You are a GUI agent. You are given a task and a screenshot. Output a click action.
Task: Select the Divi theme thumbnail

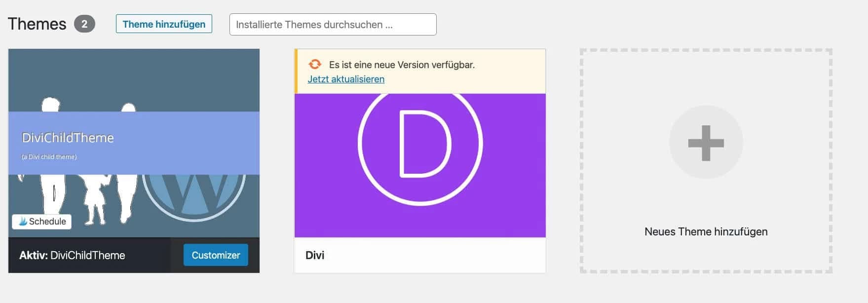coord(420,165)
